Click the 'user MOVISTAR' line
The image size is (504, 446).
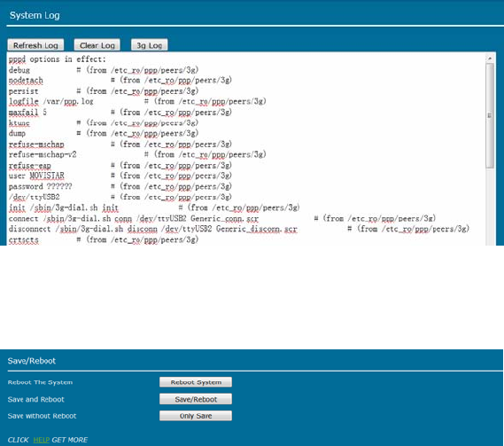(x=120, y=176)
